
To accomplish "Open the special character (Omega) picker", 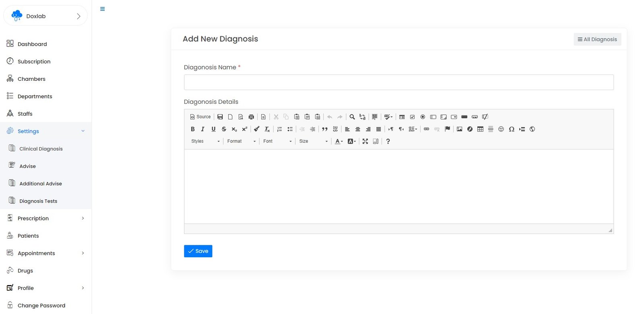I will point(512,129).
